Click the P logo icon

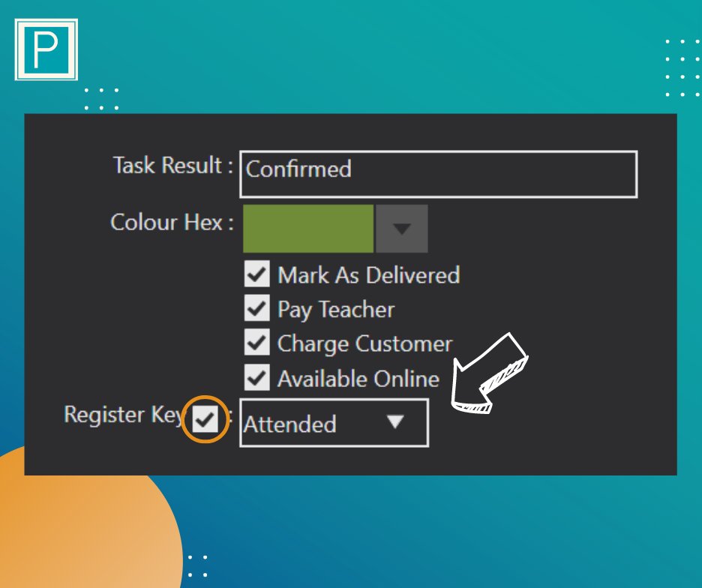pos(46,49)
